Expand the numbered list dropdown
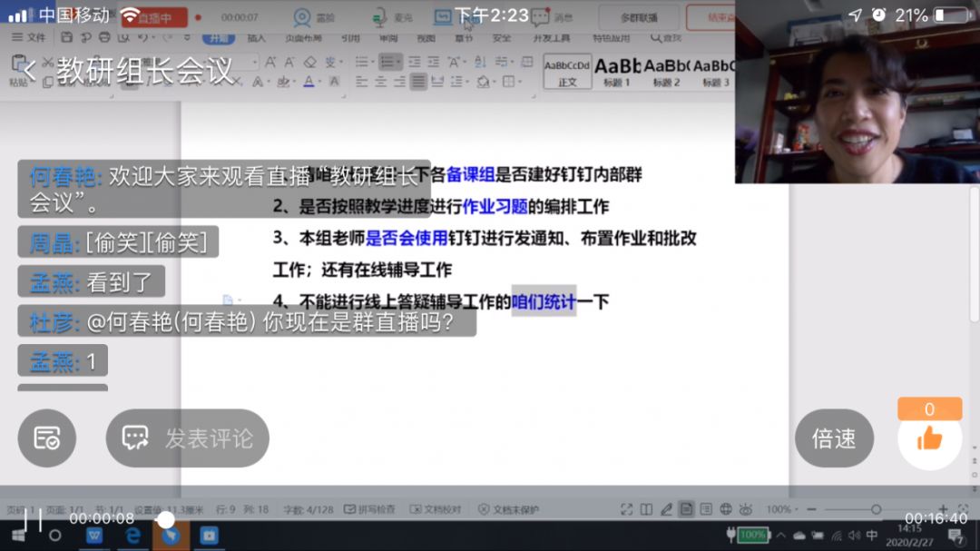980x551 pixels. click(397, 62)
